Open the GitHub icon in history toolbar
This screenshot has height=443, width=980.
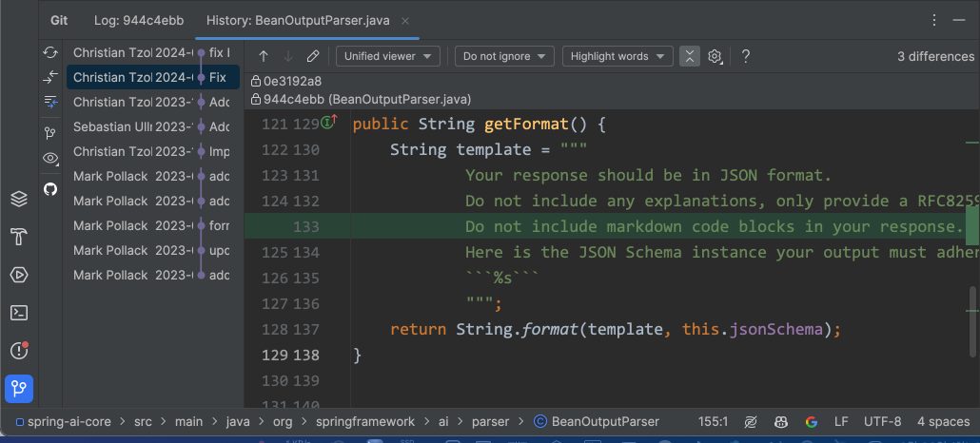pos(50,188)
